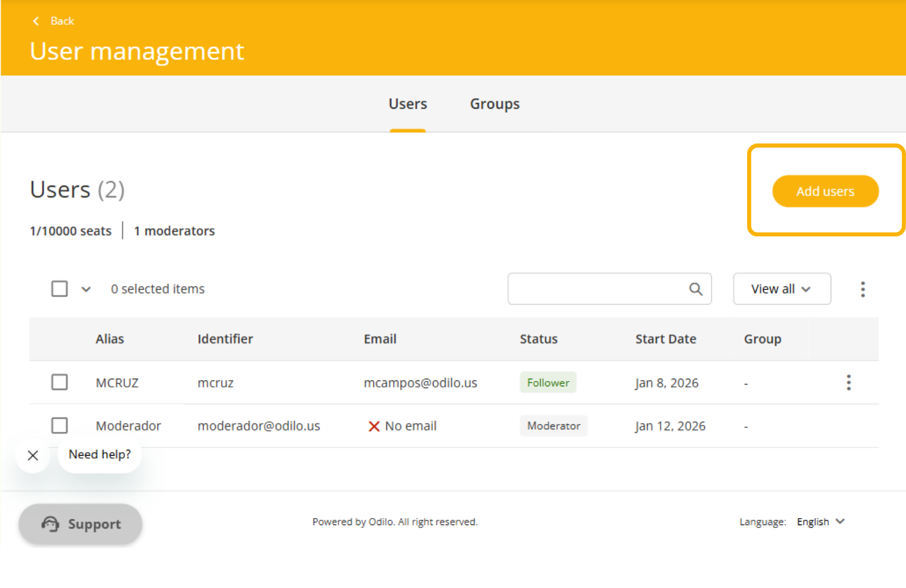Open the English language dropdown
The image size is (906, 588).
[821, 522]
